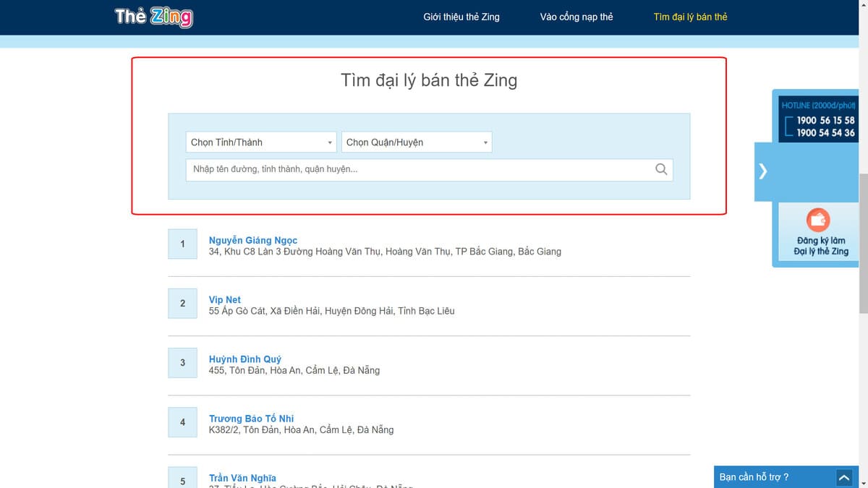Open the Chọn Quận/Huyện dropdown

pyautogui.click(x=417, y=142)
